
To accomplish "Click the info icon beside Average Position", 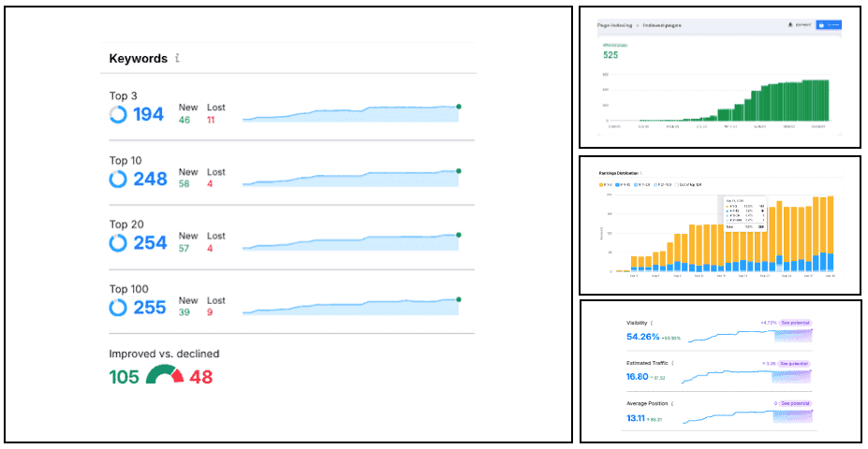I will (x=672, y=404).
